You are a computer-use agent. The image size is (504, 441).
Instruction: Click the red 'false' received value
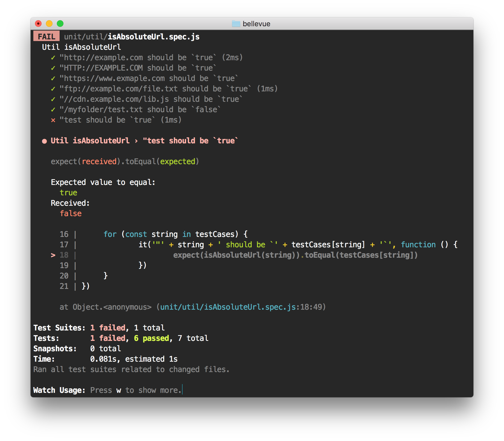point(71,213)
